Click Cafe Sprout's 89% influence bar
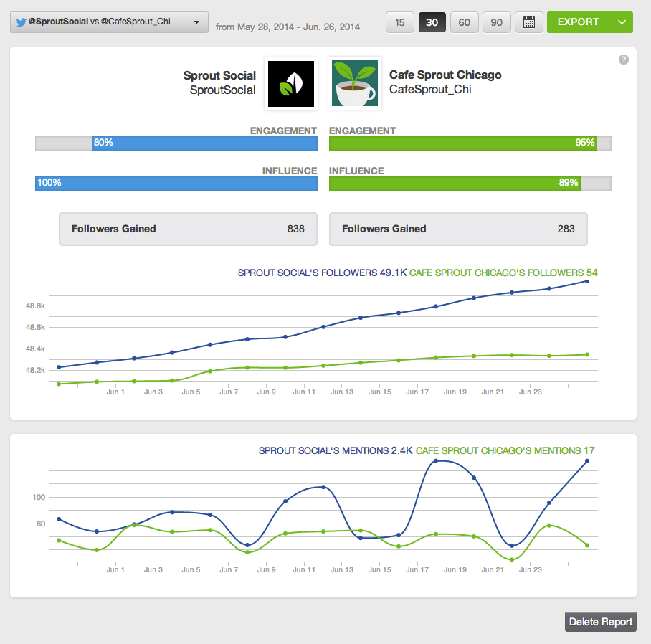 455,184
